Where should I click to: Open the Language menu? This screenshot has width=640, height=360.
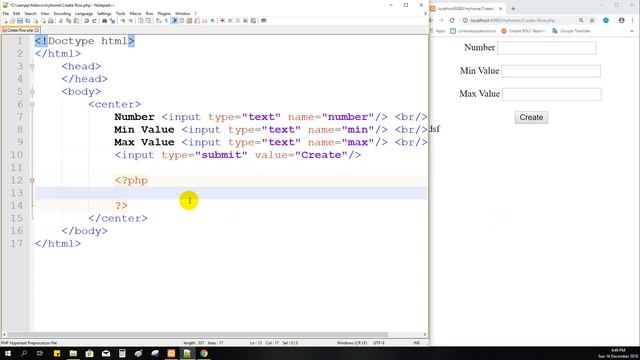pos(84,13)
